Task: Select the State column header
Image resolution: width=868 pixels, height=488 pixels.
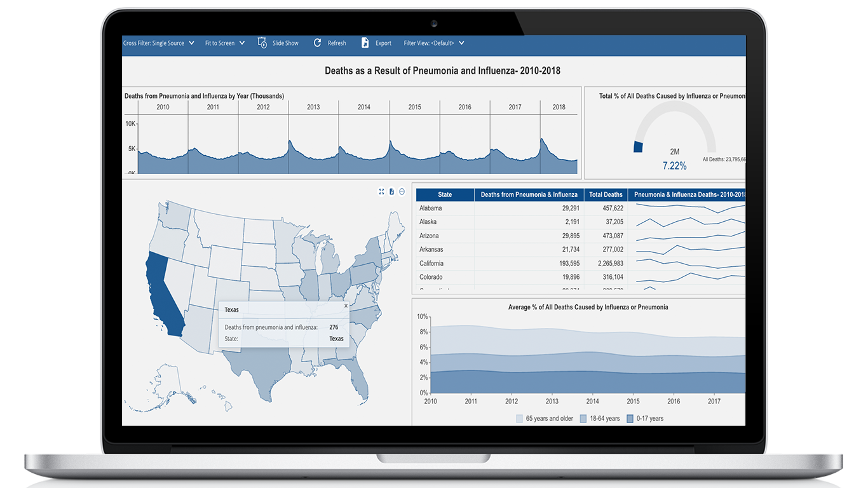Action: [x=444, y=194]
